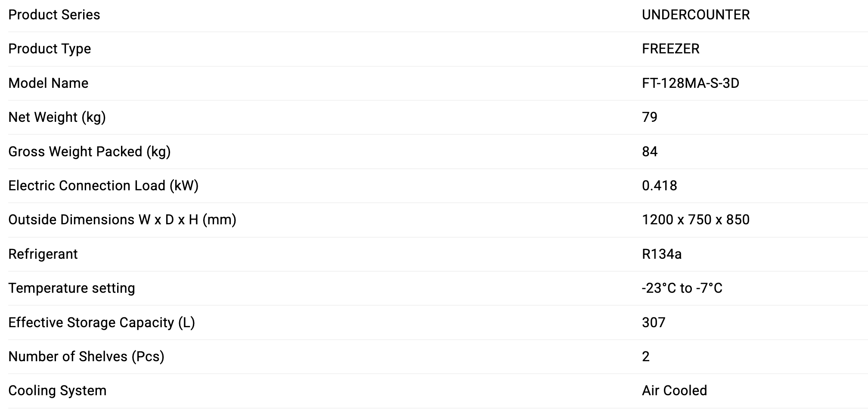Click the Number of Shelves label
Image resolution: width=868 pixels, height=409 pixels.
pyautogui.click(x=86, y=356)
